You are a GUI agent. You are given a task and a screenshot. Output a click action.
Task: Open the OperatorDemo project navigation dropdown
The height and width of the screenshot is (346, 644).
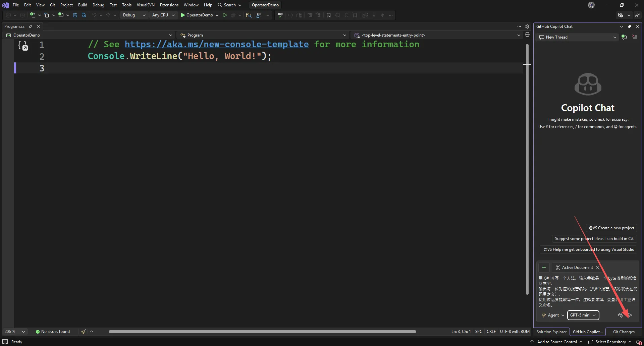click(x=89, y=35)
